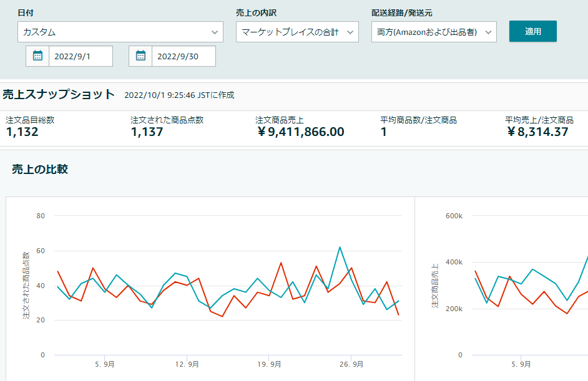Click the 適用 button
This screenshot has width=588, height=381.
click(x=533, y=31)
